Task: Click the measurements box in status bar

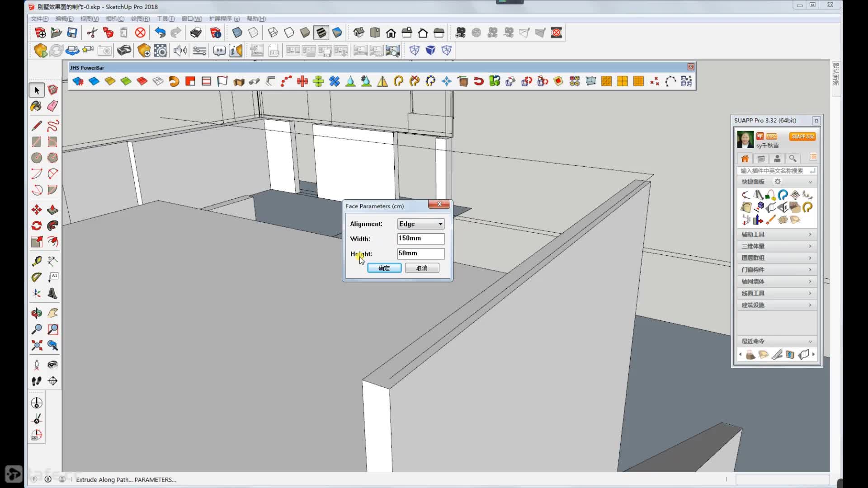Action: (x=782, y=479)
